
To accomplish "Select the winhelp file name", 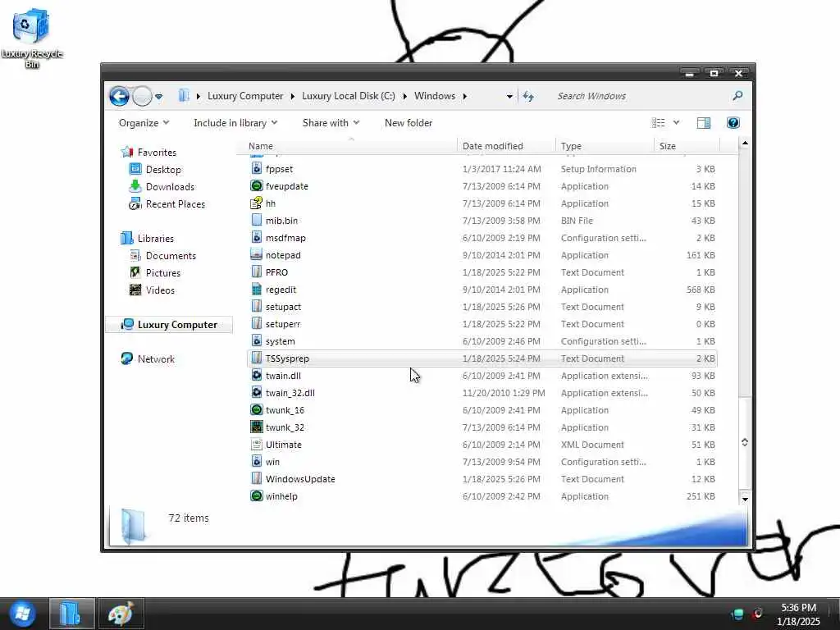I will pos(281,496).
